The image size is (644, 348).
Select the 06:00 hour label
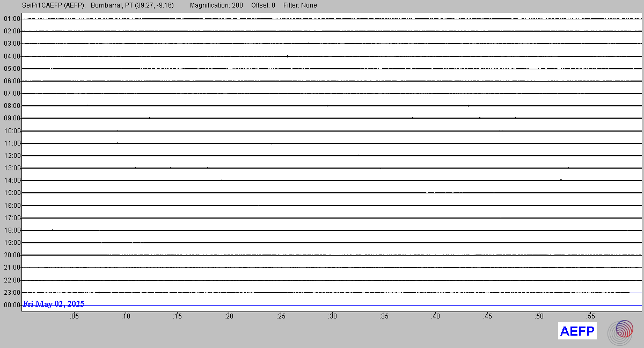[12, 81]
